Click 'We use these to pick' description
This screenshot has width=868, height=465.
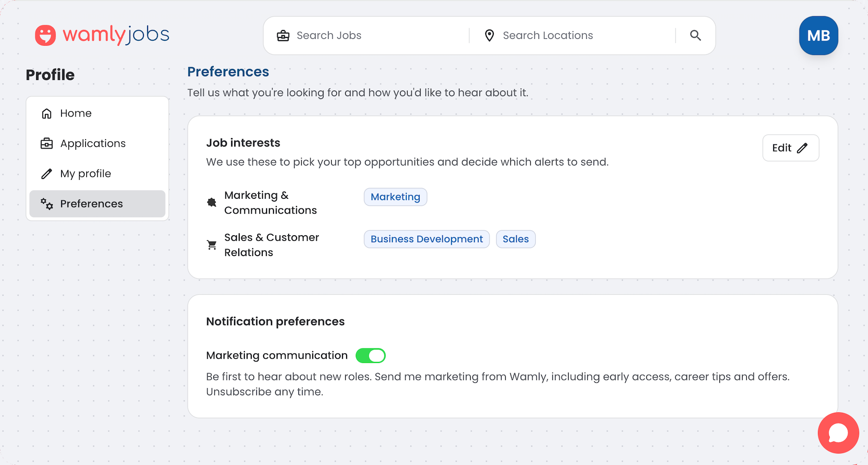click(407, 162)
